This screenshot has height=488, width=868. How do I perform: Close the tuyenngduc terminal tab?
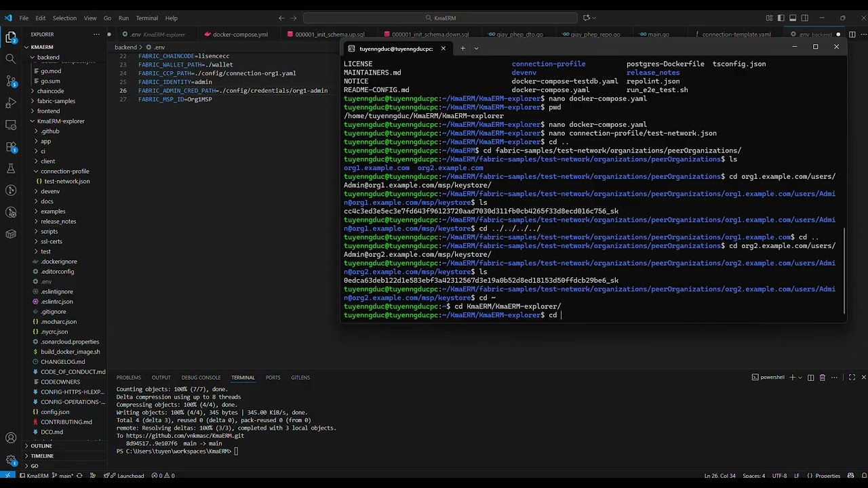(x=443, y=48)
